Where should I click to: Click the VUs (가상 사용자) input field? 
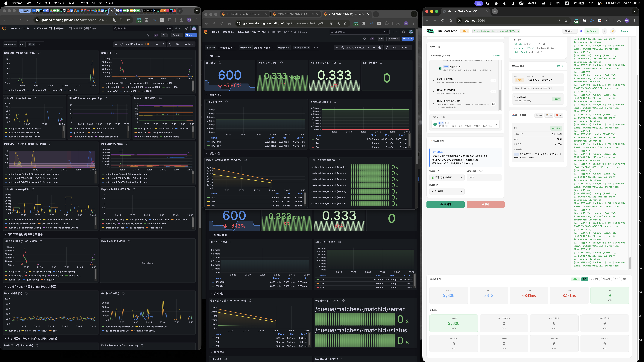(x=484, y=177)
